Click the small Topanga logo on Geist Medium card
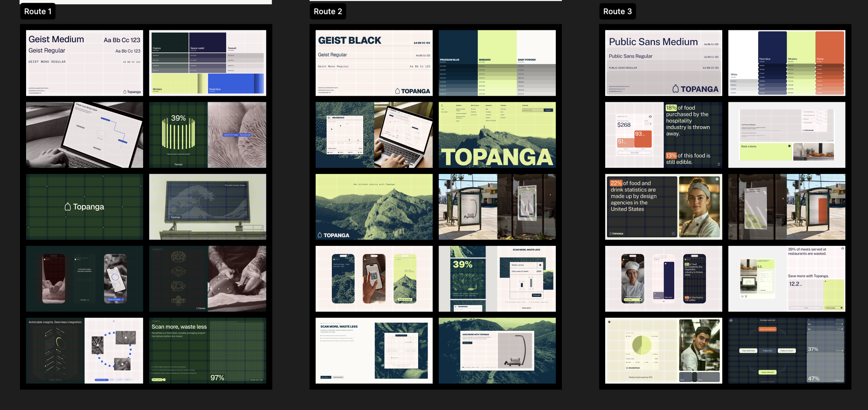Screen dimensions: 868x410 (x=132, y=92)
